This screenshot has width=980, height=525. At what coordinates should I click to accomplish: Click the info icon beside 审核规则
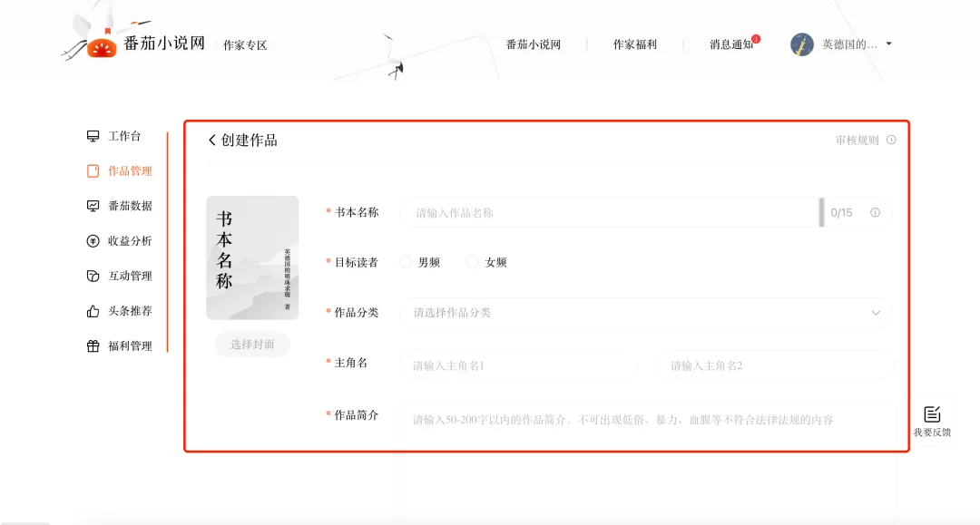tap(891, 141)
